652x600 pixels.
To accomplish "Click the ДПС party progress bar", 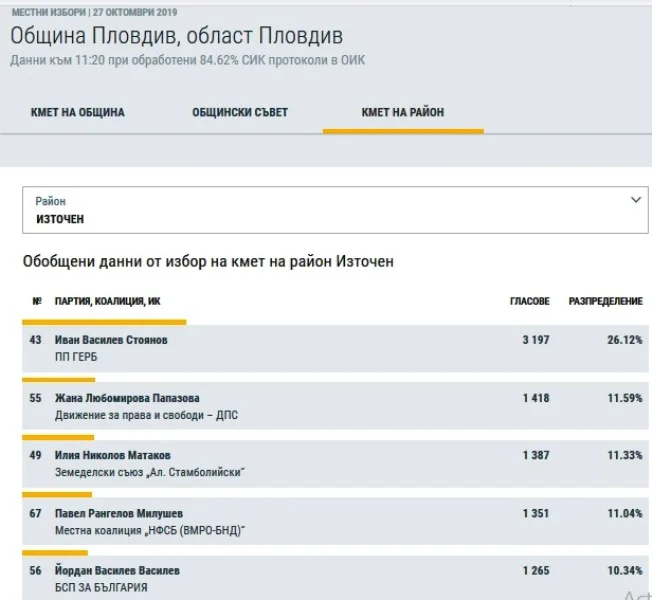I will pos(59,380).
